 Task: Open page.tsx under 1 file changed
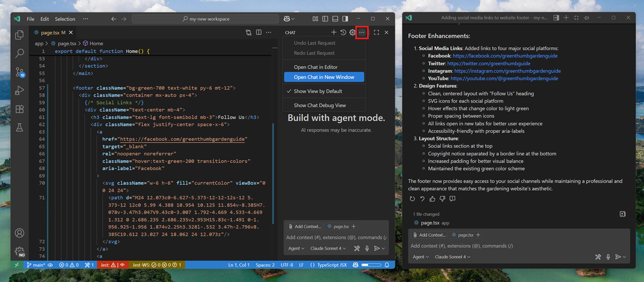431,222
